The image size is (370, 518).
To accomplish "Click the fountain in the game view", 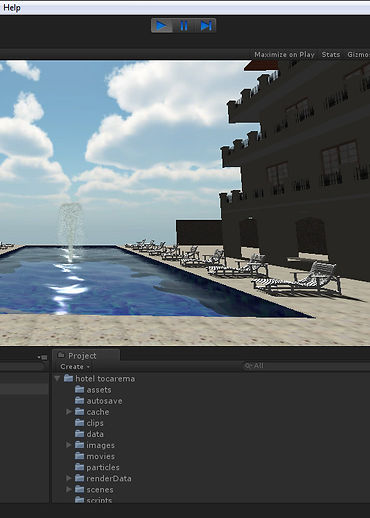I will (70, 232).
